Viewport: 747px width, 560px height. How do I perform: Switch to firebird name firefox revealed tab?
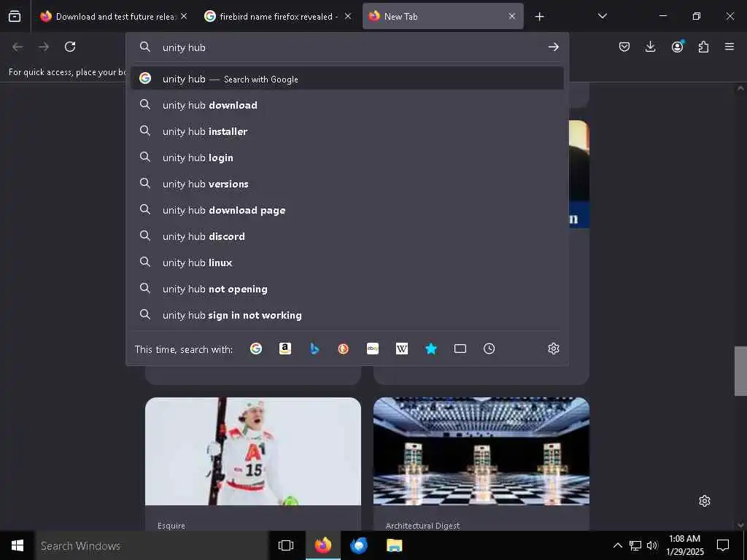(x=278, y=16)
